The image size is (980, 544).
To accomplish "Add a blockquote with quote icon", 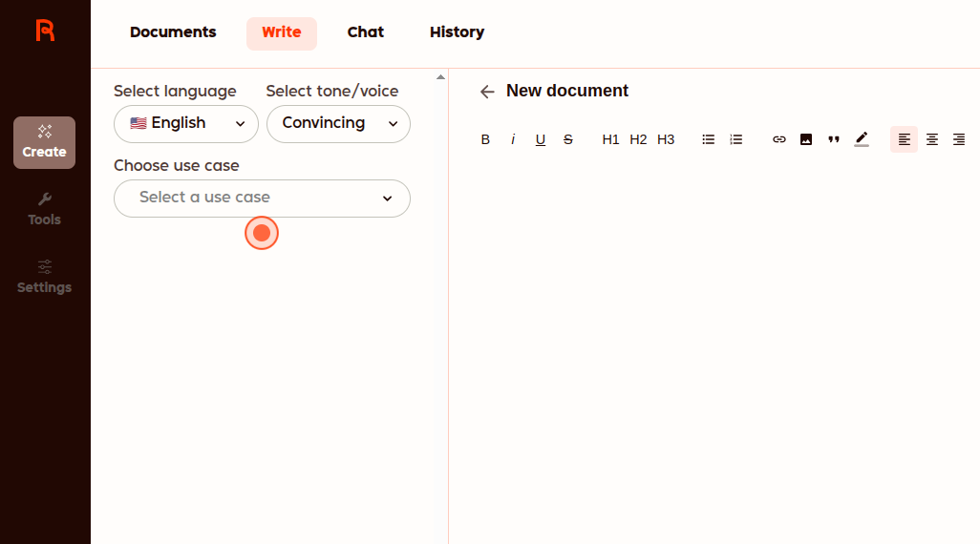I will (x=834, y=139).
